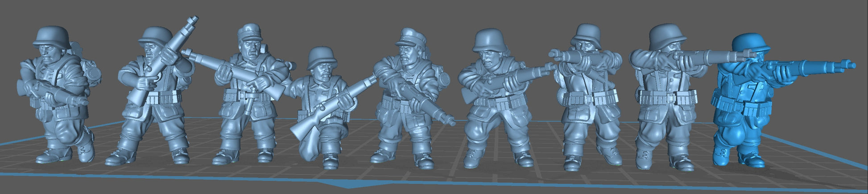Click the kneeling soldier's helmet
The height and width of the screenshot is (194, 868).
click(x=322, y=57)
